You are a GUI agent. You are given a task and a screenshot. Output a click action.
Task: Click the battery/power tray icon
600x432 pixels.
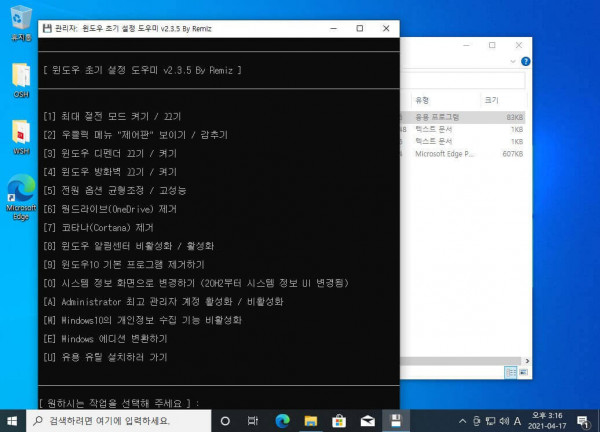coord(476,421)
